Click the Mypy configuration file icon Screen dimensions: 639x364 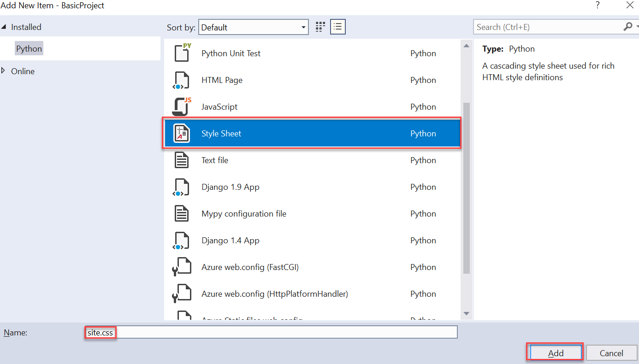tap(182, 213)
